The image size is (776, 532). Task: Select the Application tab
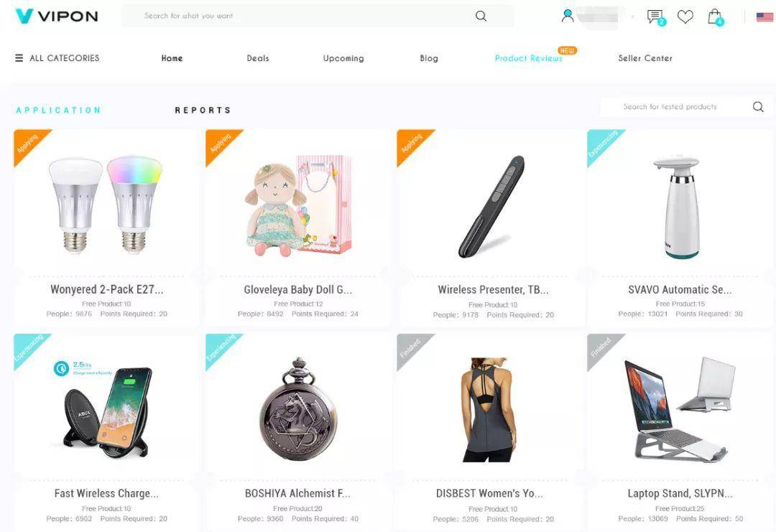58,111
